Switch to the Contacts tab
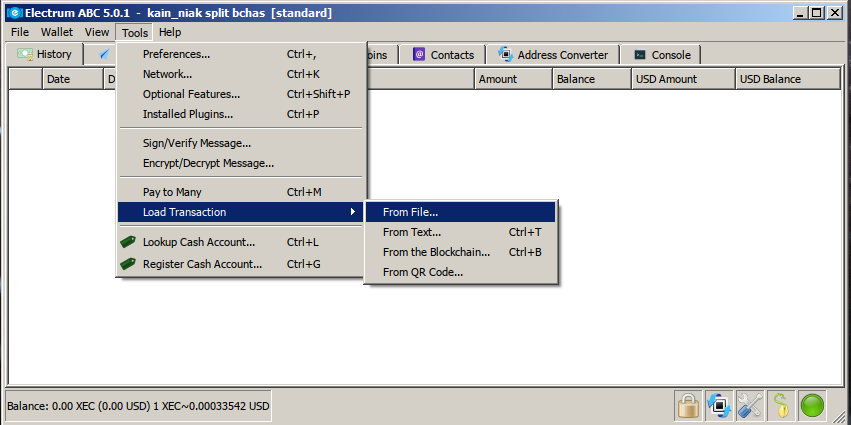This screenshot has width=851, height=425. (x=443, y=55)
